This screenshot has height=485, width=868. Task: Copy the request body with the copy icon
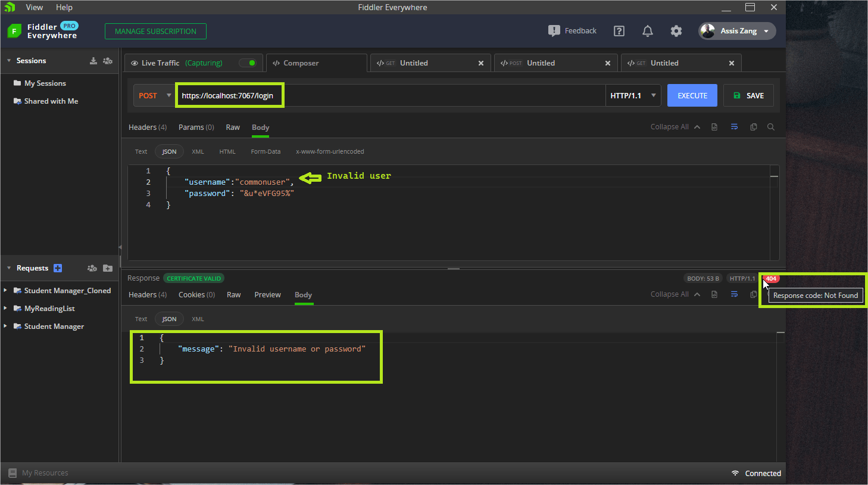pos(754,127)
